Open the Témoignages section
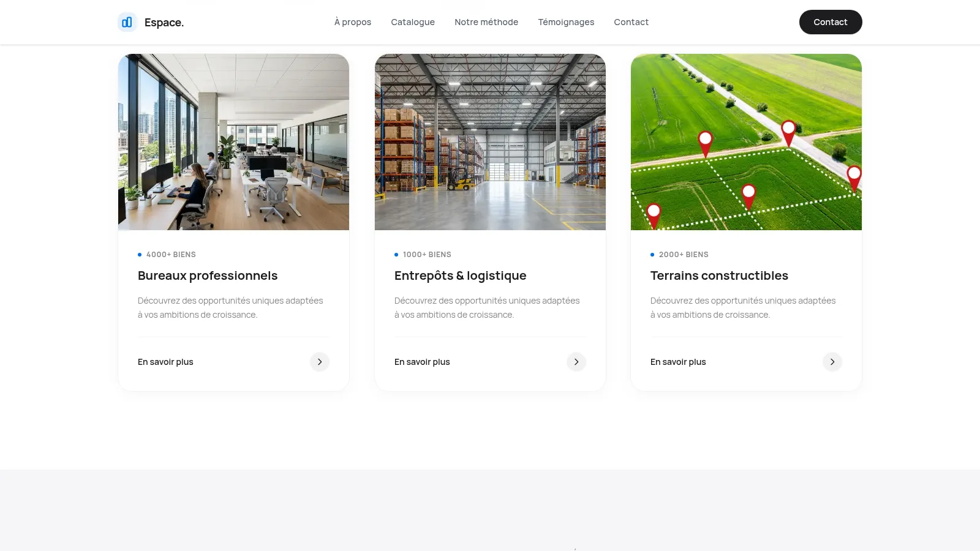The height and width of the screenshot is (551, 980). click(x=566, y=22)
